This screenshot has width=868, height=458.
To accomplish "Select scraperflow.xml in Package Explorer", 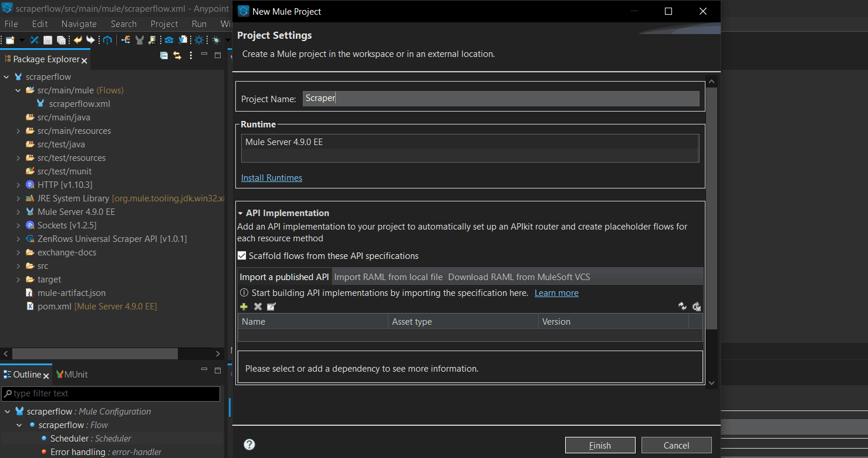I will click(x=79, y=104).
